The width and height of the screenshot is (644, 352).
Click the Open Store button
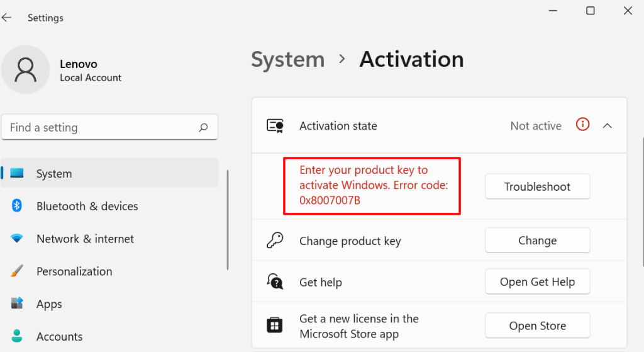(537, 326)
